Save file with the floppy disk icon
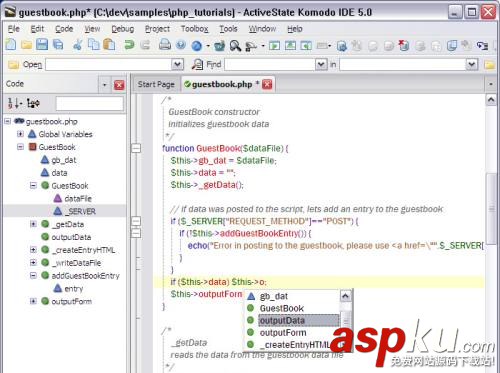The width and height of the screenshot is (500, 373). 42,45
